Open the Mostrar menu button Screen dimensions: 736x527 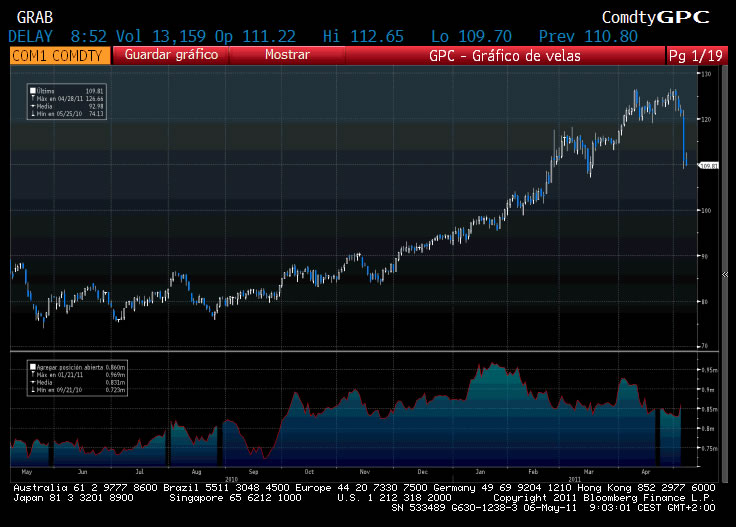tap(287, 55)
